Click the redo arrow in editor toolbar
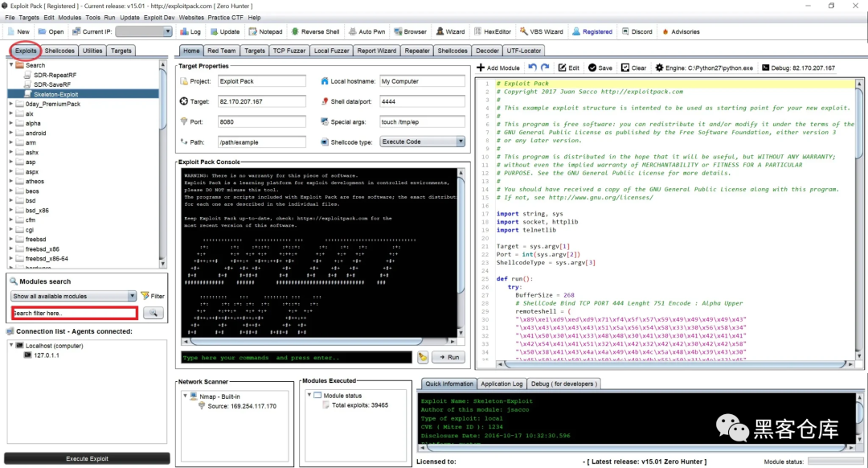The width and height of the screenshot is (868, 468). click(545, 67)
